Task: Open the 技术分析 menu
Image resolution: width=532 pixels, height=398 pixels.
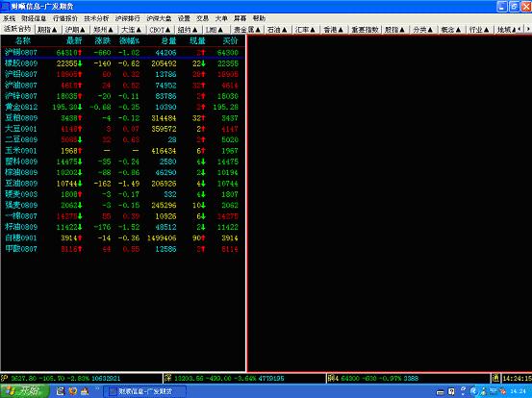Action: (x=96, y=18)
